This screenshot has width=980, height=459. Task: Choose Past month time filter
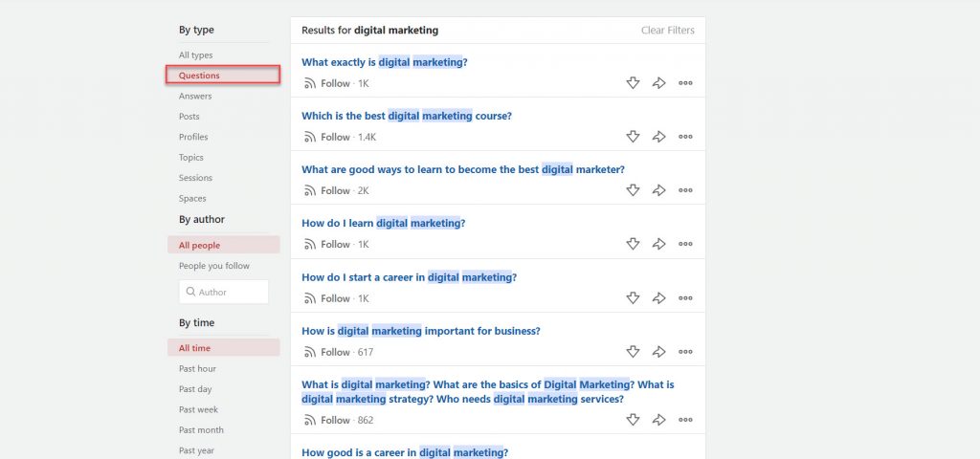201,430
